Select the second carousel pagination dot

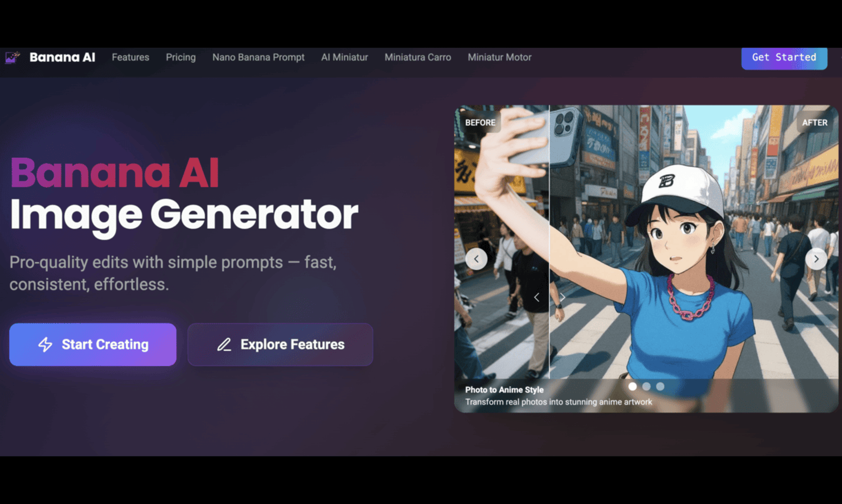[646, 387]
